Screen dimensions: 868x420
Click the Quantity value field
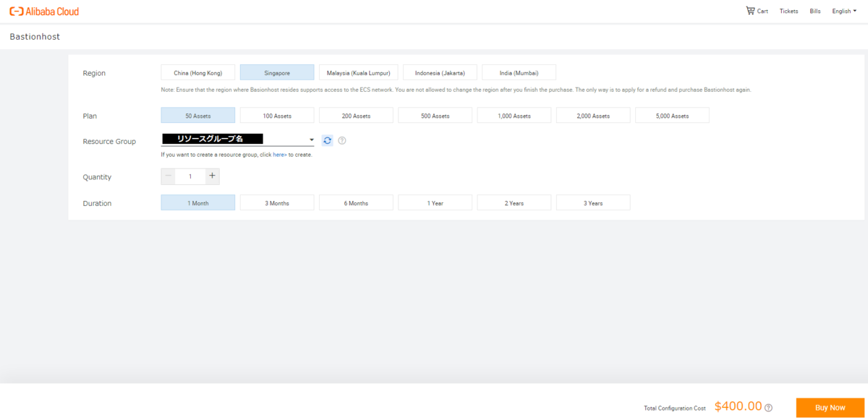click(190, 176)
